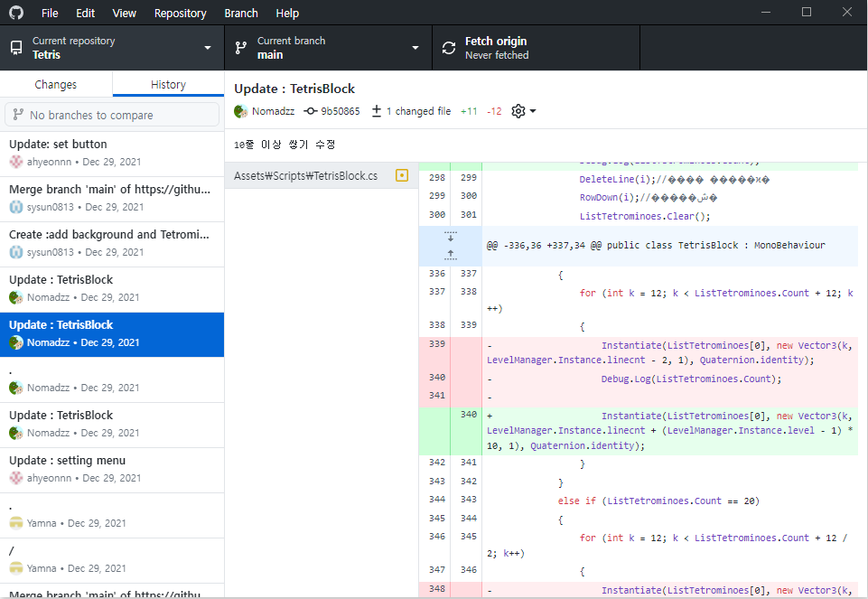Image resolution: width=868 pixels, height=599 pixels.
Task: Switch to the Changes tab
Action: tap(56, 85)
